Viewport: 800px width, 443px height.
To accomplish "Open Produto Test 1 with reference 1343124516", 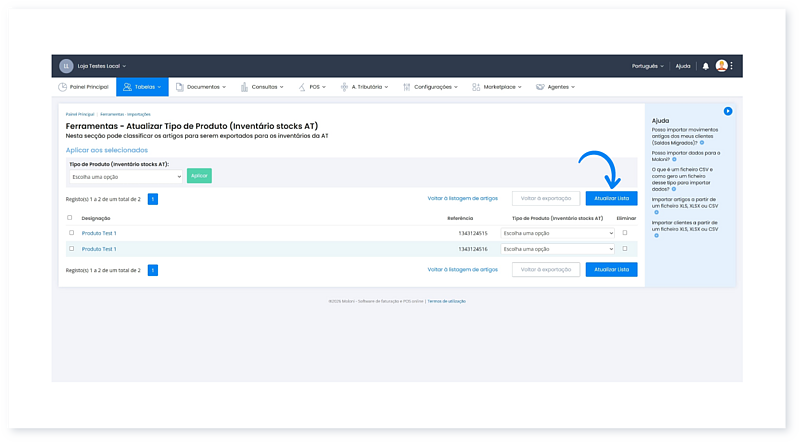I will pyautogui.click(x=99, y=249).
